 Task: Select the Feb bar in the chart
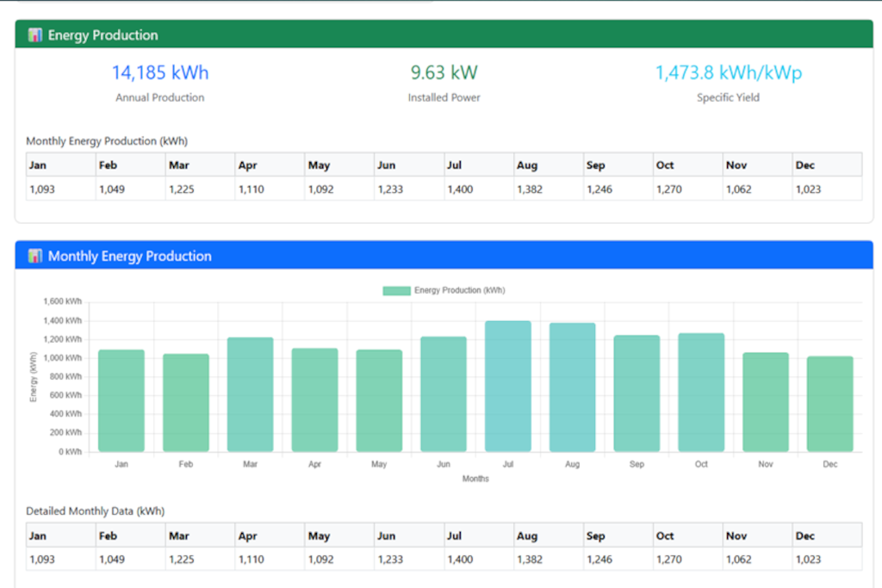click(x=186, y=403)
